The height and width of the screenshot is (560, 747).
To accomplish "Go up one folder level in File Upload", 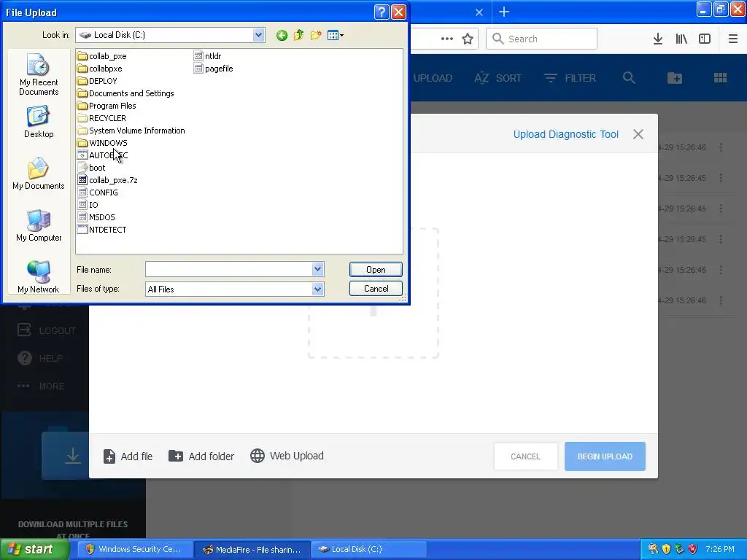I will pos(298,35).
